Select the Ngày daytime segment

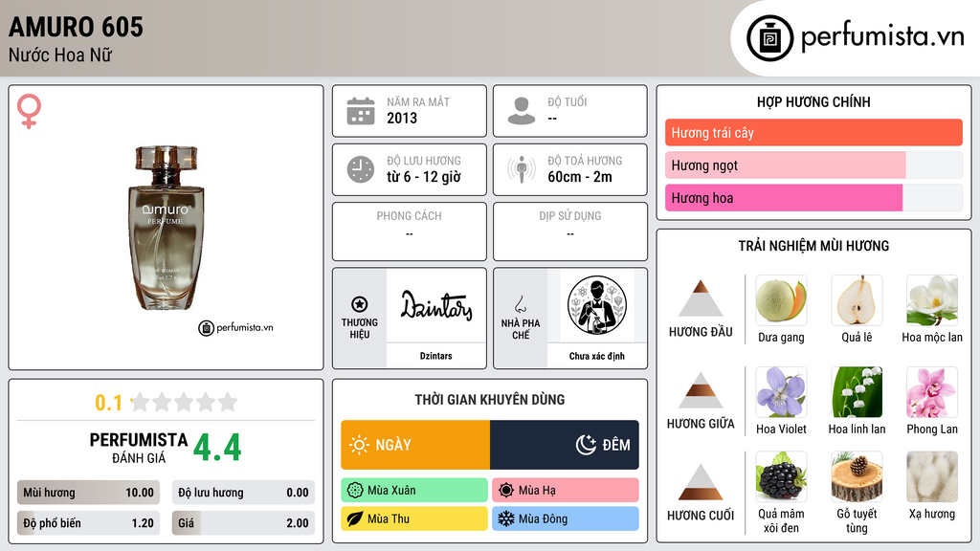pos(415,445)
